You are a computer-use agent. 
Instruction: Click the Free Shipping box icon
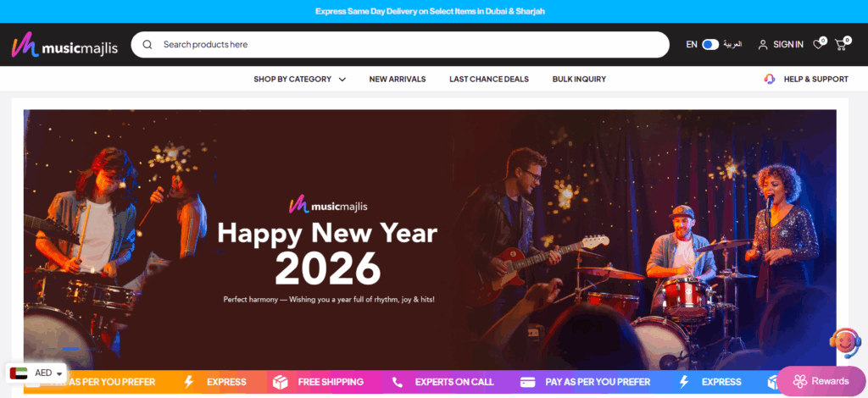click(x=281, y=382)
